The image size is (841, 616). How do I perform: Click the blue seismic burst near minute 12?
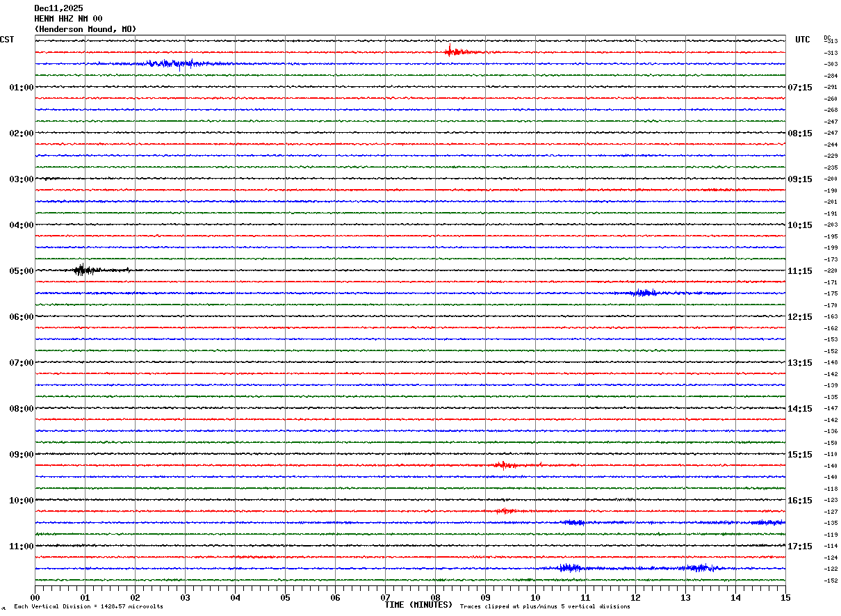coord(644,293)
